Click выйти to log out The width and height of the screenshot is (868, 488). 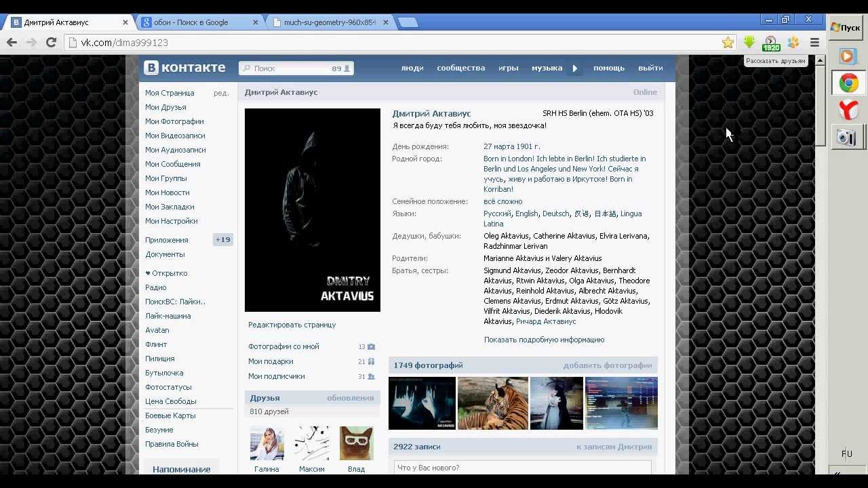click(650, 68)
